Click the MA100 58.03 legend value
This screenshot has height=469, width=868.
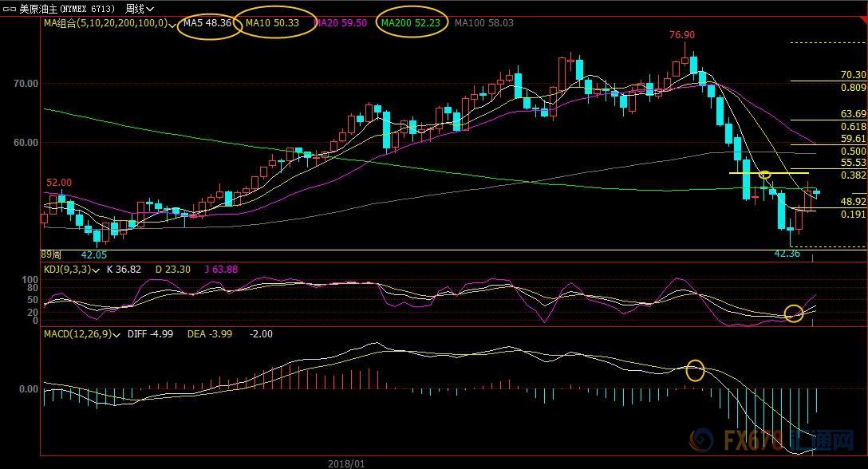pos(483,23)
